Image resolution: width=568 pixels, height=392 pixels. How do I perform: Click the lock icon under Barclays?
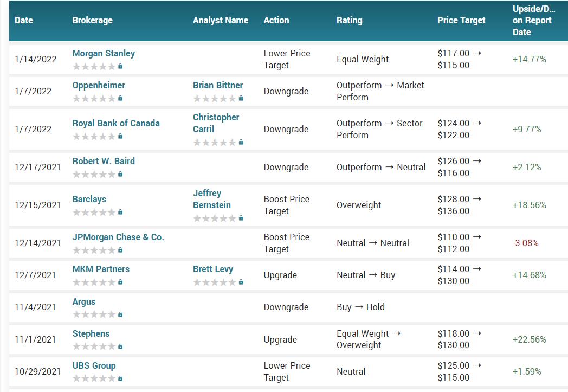(x=120, y=212)
